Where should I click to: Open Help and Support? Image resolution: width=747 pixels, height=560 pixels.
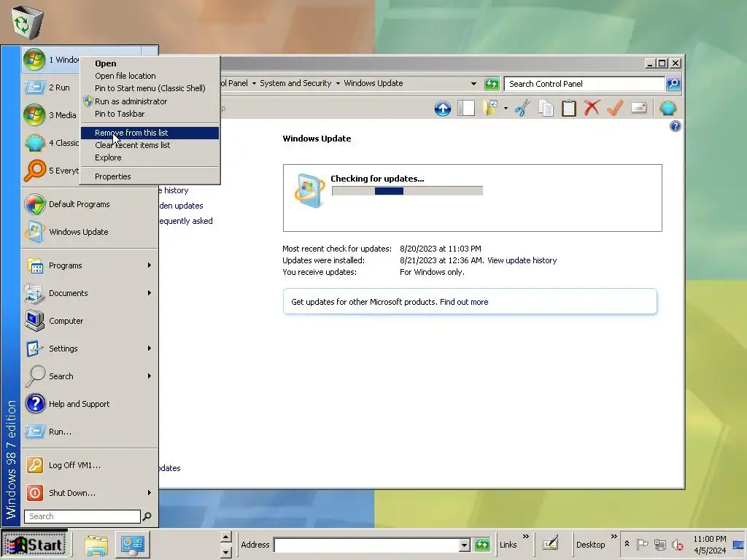(90, 404)
